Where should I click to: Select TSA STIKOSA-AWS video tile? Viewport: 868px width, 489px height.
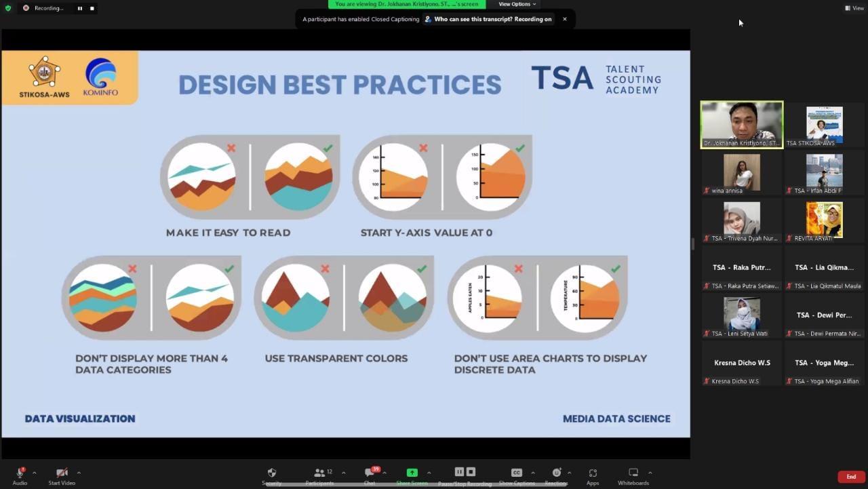pyautogui.click(x=825, y=125)
